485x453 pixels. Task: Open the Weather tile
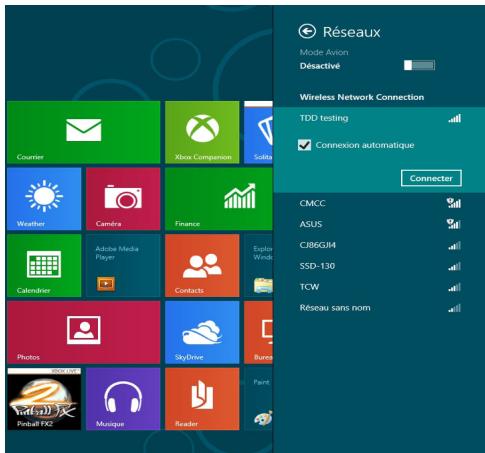coord(44,199)
